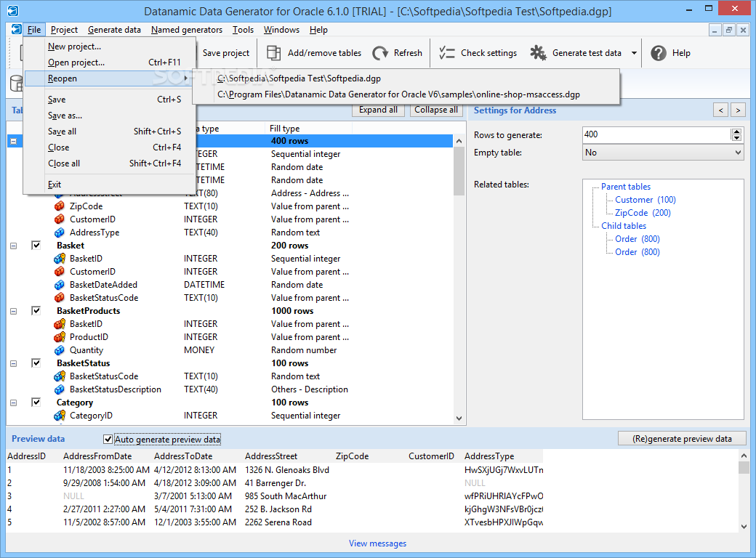Expand the Reopen submenu arrow

185,78
